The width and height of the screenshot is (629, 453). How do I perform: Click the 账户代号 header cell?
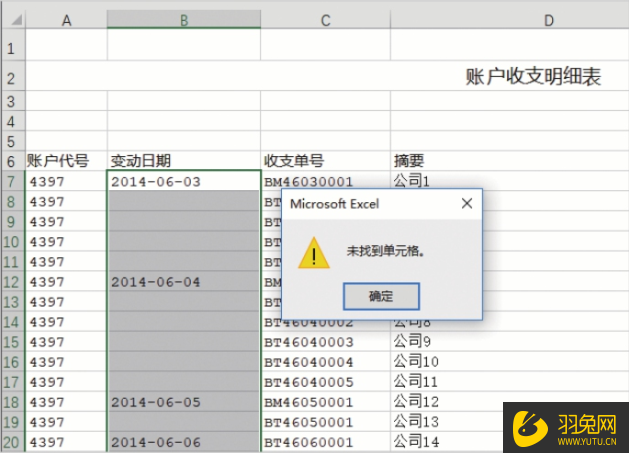[67, 161]
